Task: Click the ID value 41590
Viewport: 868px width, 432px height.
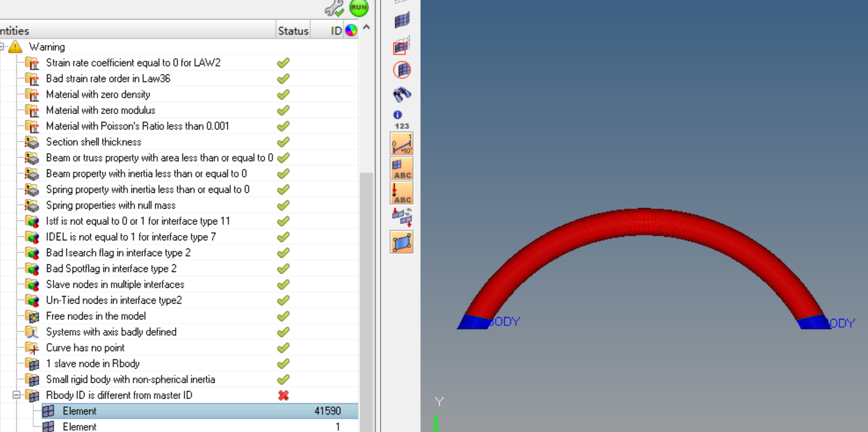Action: click(x=328, y=411)
